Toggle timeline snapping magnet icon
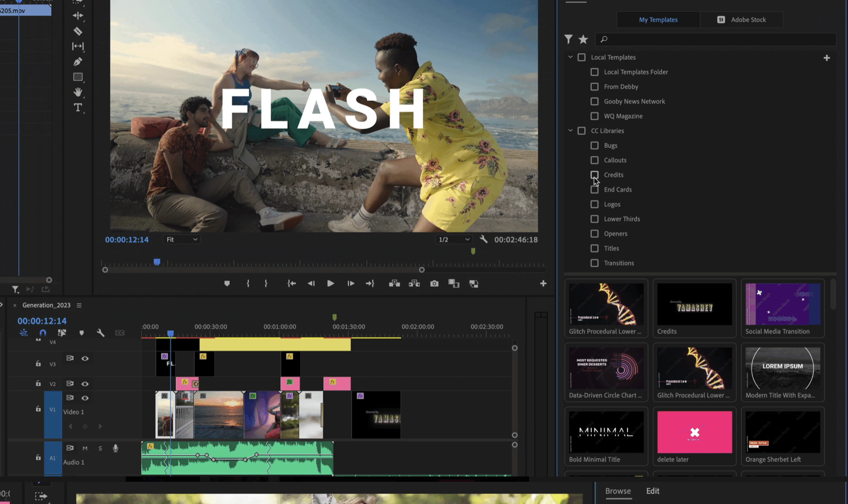The width and height of the screenshot is (848, 504). point(43,333)
